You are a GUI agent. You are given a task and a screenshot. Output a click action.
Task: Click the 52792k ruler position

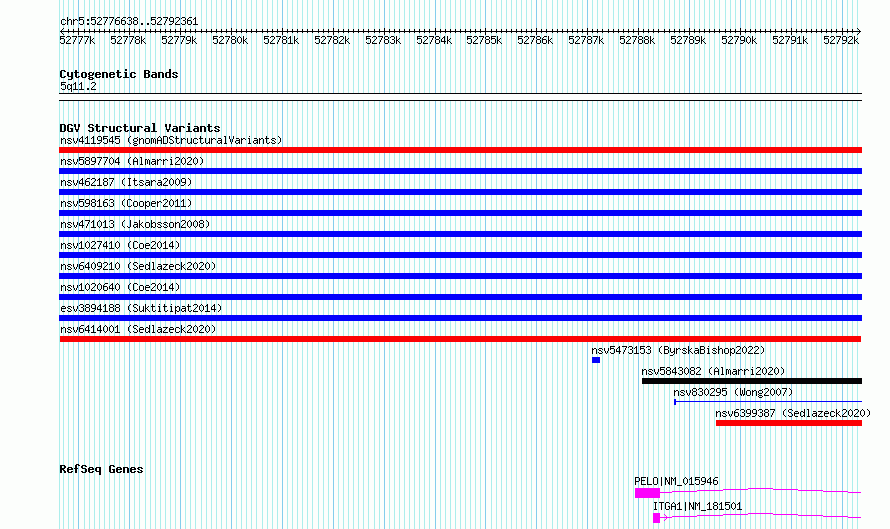click(x=841, y=40)
